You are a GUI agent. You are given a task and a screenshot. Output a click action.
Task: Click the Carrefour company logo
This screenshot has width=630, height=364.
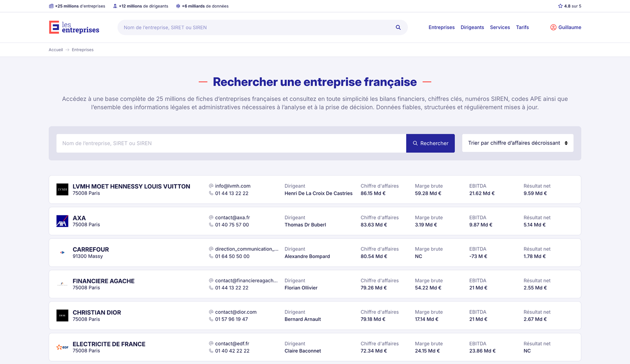62,253
